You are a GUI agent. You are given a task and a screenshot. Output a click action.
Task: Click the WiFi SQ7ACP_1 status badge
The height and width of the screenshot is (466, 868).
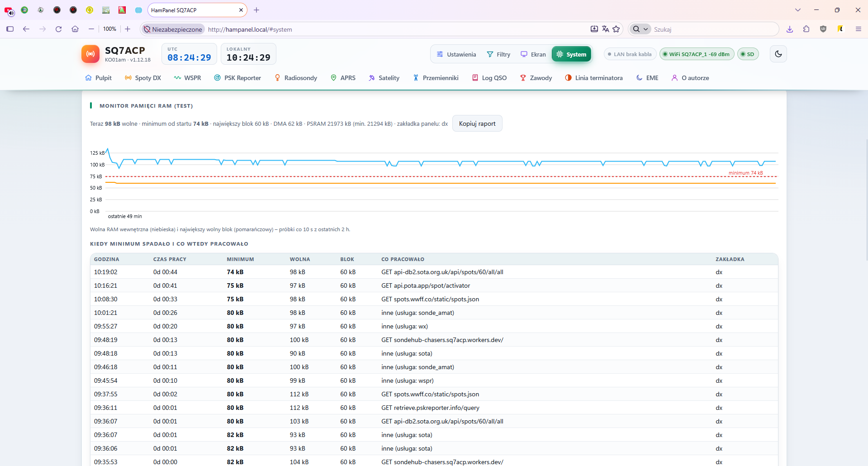pyautogui.click(x=697, y=54)
